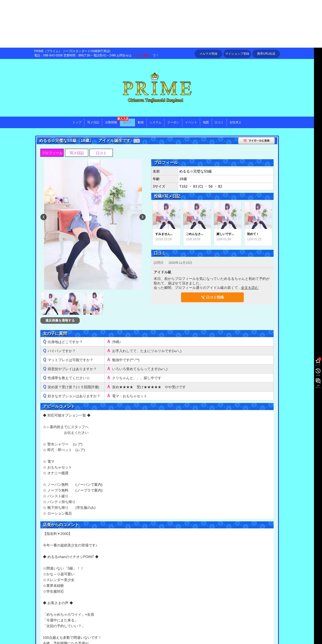This screenshot has height=644, width=322.
Task: Open diary entry すみません... 12/10 23:18
Action: (167, 223)
